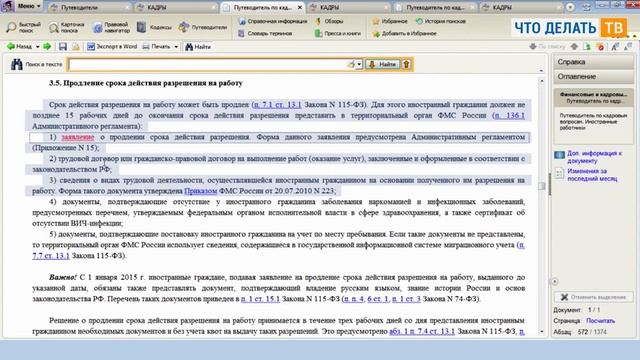
Task: Open Путеводители from the main toolbar
Action: point(203,27)
